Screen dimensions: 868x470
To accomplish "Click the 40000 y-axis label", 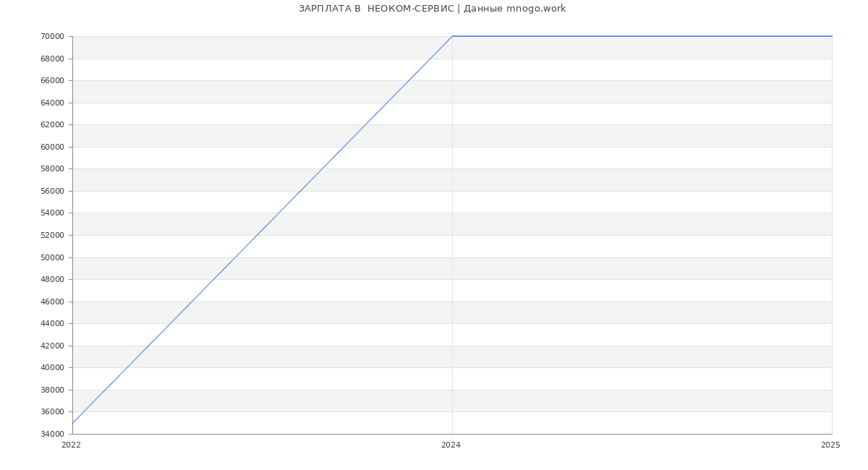I will pyautogui.click(x=53, y=367).
